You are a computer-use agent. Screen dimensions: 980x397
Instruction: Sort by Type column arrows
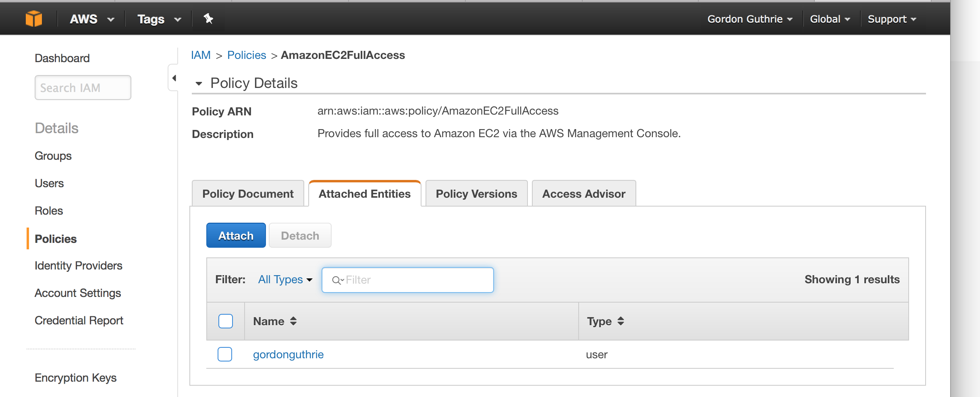coord(621,321)
